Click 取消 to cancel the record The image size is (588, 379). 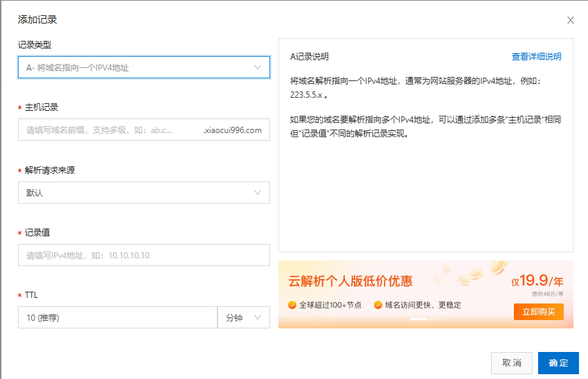512,363
